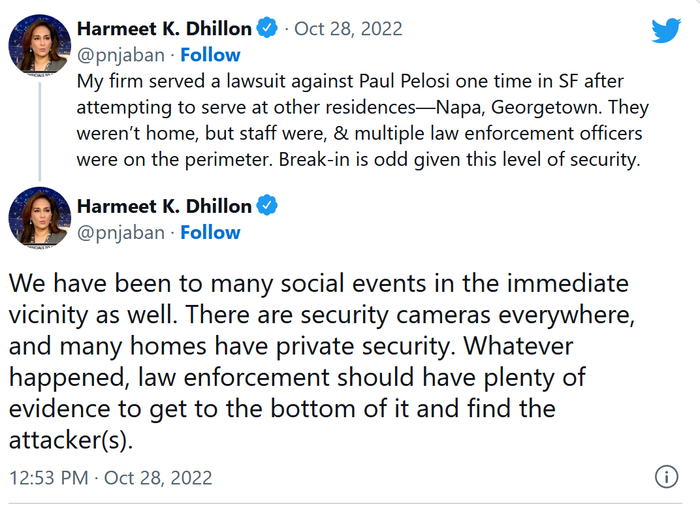Open the first tweet's profile avatar
Image resolution: width=700 pixels, height=506 pixels.
[39, 44]
